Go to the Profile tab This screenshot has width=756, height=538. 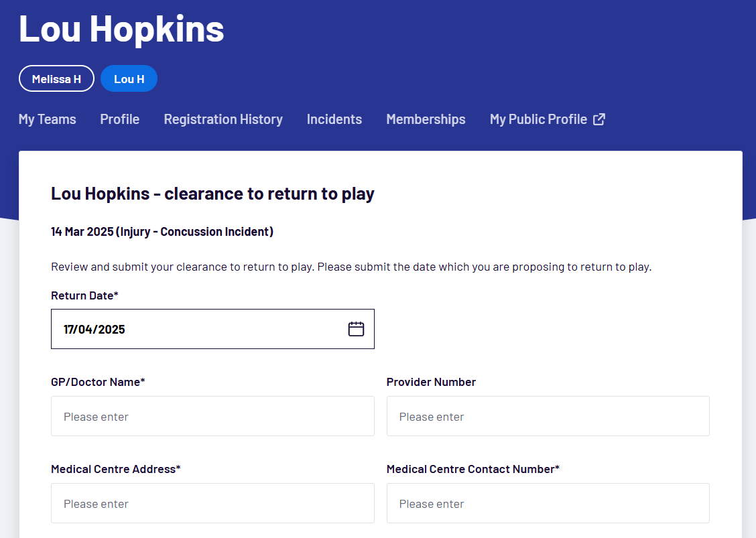[x=120, y=119]
